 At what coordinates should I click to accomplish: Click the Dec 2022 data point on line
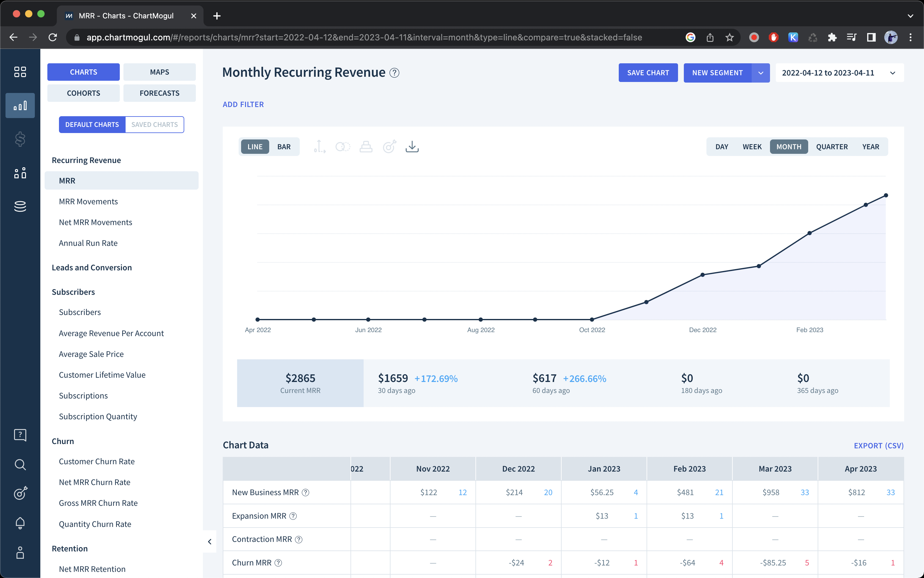[702, 275]
